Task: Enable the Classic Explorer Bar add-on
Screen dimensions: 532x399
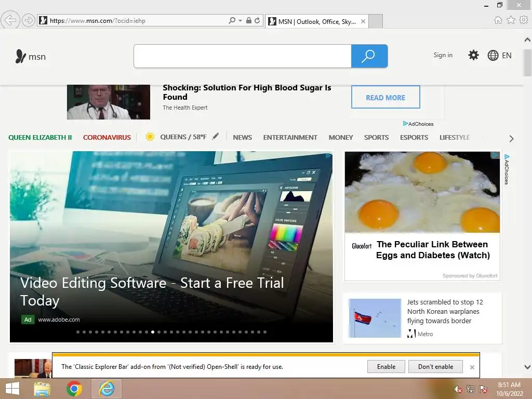Action: click(x=386, y=367)
